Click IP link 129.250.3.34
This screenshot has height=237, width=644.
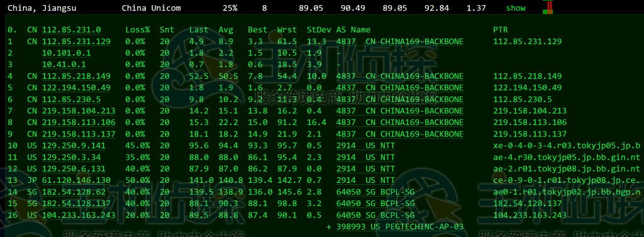pyautogui.click(x=72, y=157)
